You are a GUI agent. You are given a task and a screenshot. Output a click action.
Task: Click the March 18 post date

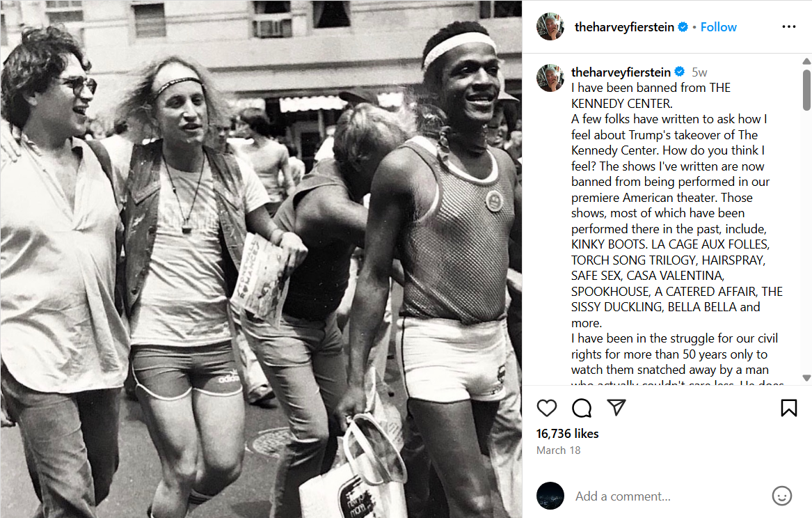(x=558, y=450)
